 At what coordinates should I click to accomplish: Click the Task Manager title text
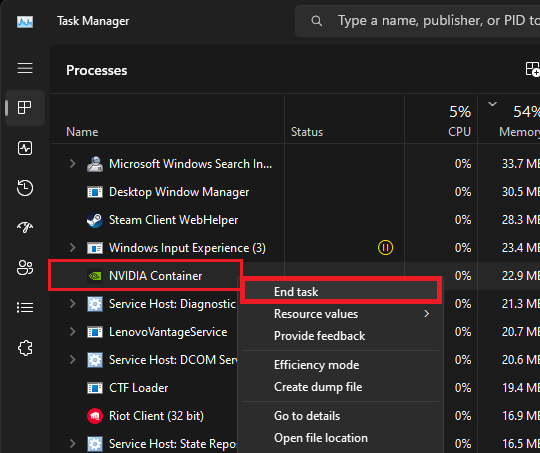(93, 21)
